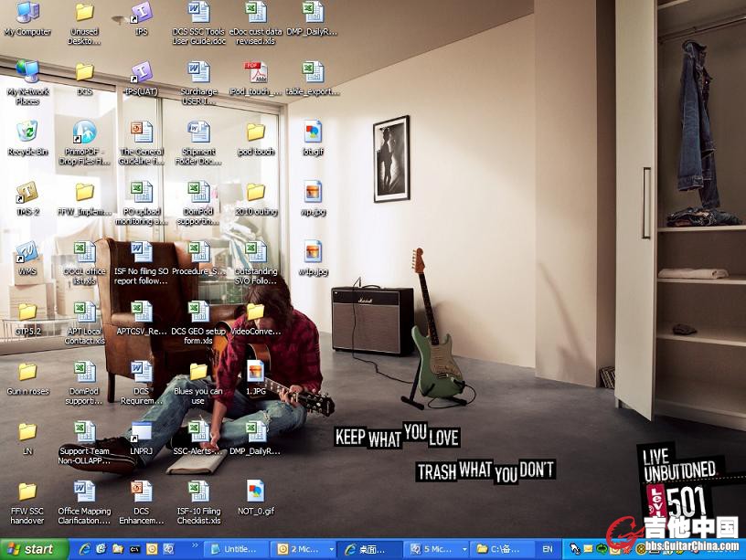Image resolution: width=746 pixels, height=560 pixels.
Task: Open the Gun n roses folder
Action: (x=27, y=372)
